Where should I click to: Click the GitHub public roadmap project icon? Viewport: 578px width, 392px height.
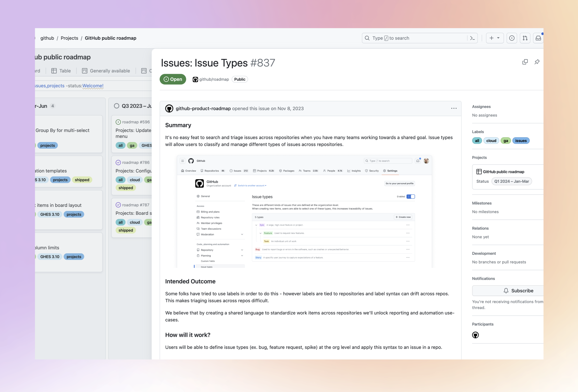479,171
